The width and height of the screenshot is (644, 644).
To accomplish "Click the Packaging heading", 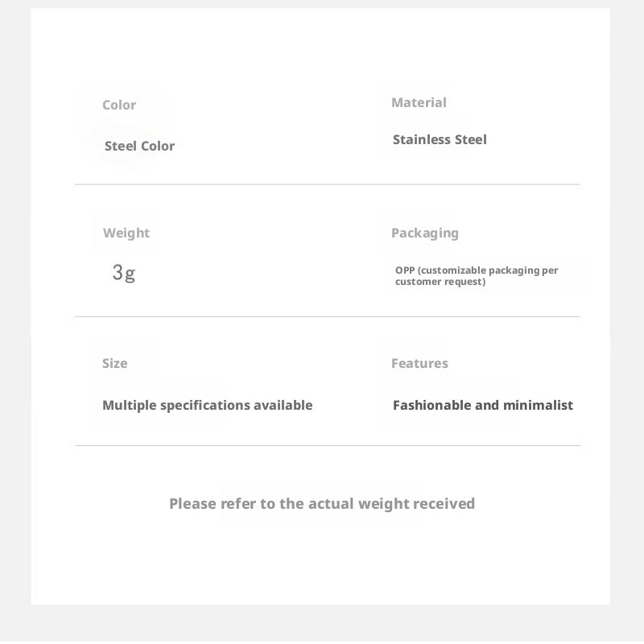I will tap(425, 233).
